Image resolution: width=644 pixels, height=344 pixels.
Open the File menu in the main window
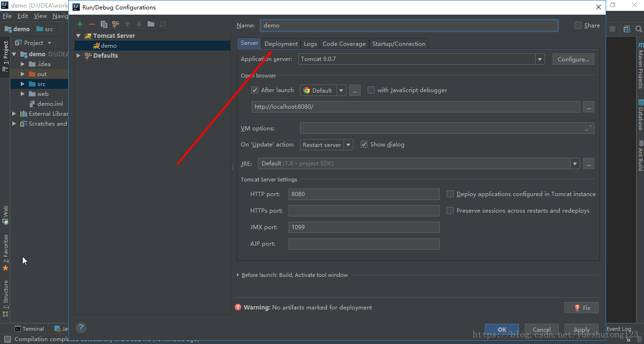coord(7,16)
